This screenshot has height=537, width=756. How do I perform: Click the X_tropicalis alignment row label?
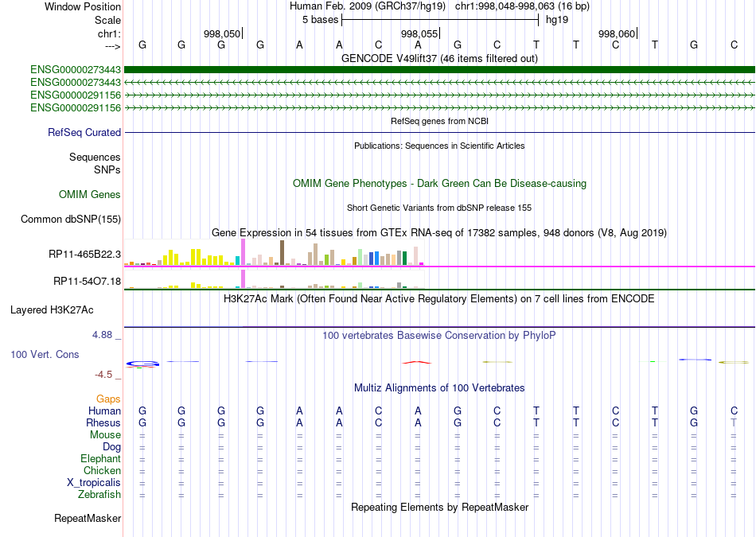[94, 483]
